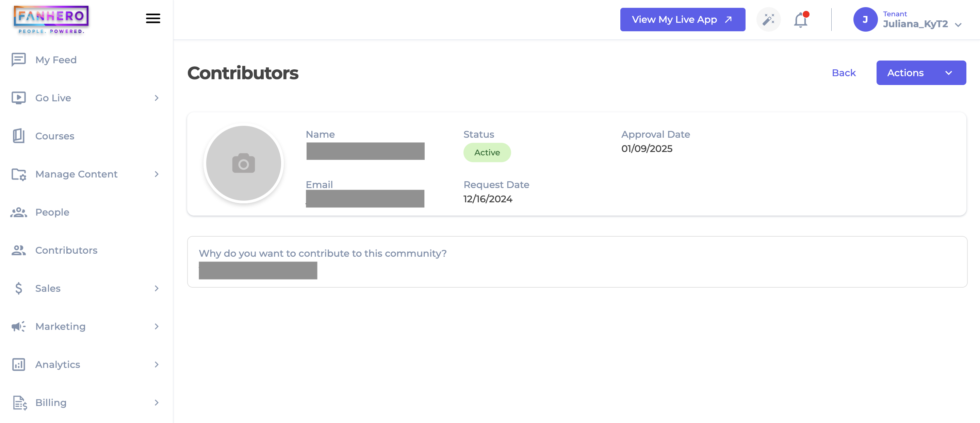Open Sales menu label
Image resolution: width=980 pixels, height=423 pixels.
tap(48, 288)
